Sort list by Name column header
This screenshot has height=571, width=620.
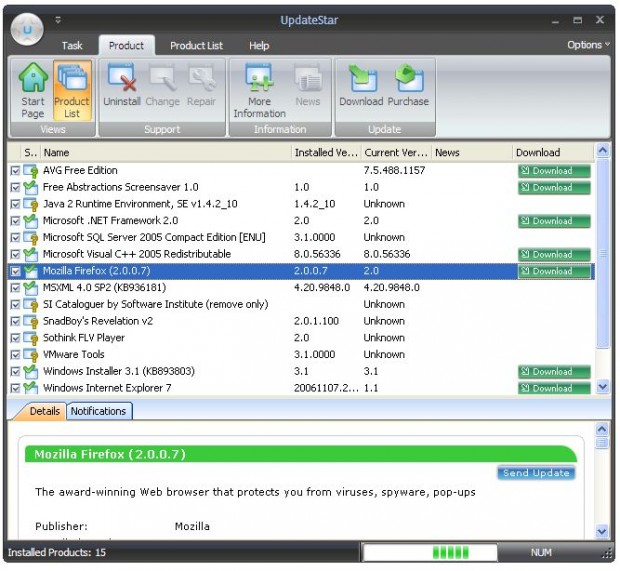pos(166,152)
